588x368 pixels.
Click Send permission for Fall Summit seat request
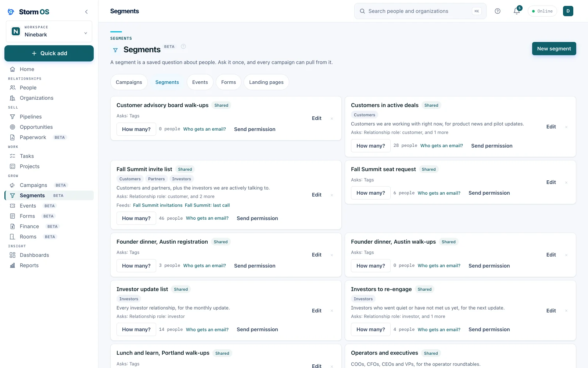click(x=489, y=193)
